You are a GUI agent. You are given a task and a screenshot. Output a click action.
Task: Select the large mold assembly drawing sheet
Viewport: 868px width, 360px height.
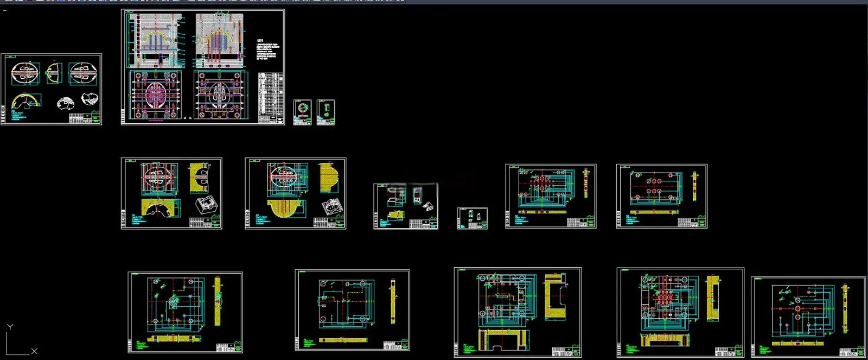point(203,67)
